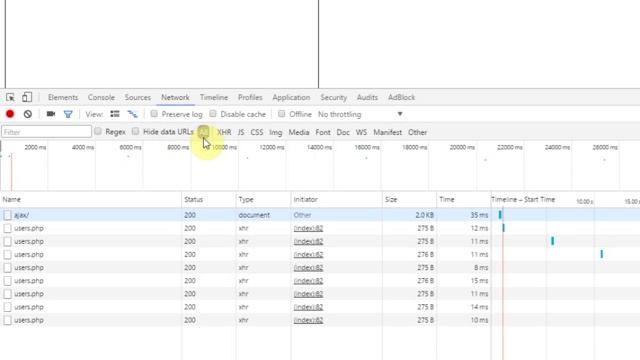Clear the network log with the clear icon

click(28, 114)
